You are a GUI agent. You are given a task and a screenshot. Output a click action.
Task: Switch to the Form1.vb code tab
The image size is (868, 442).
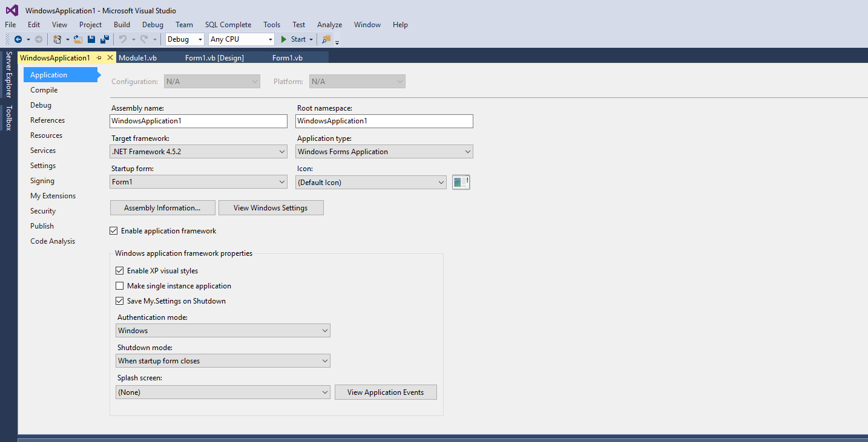288,57
